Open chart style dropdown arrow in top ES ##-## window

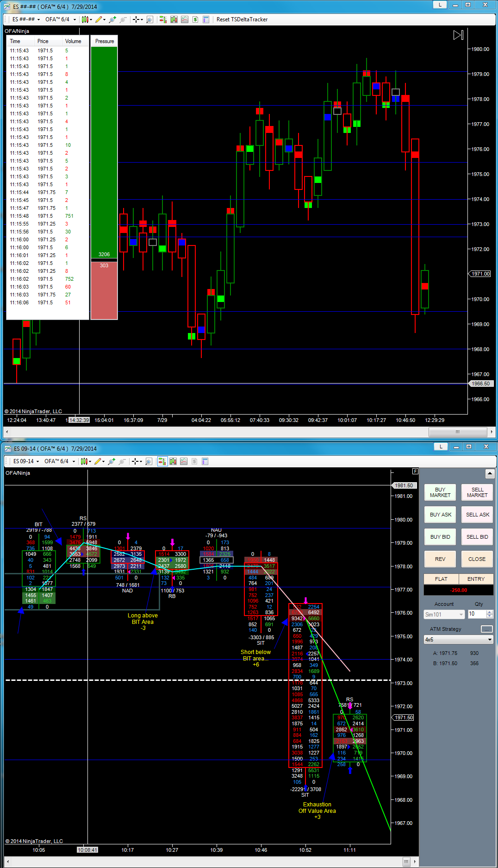click(91, 20)
